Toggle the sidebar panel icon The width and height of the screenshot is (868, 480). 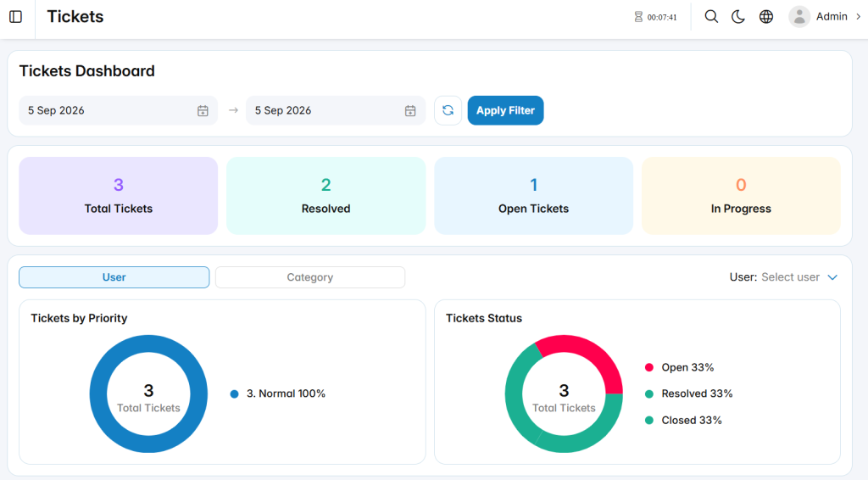click(15, 17)
